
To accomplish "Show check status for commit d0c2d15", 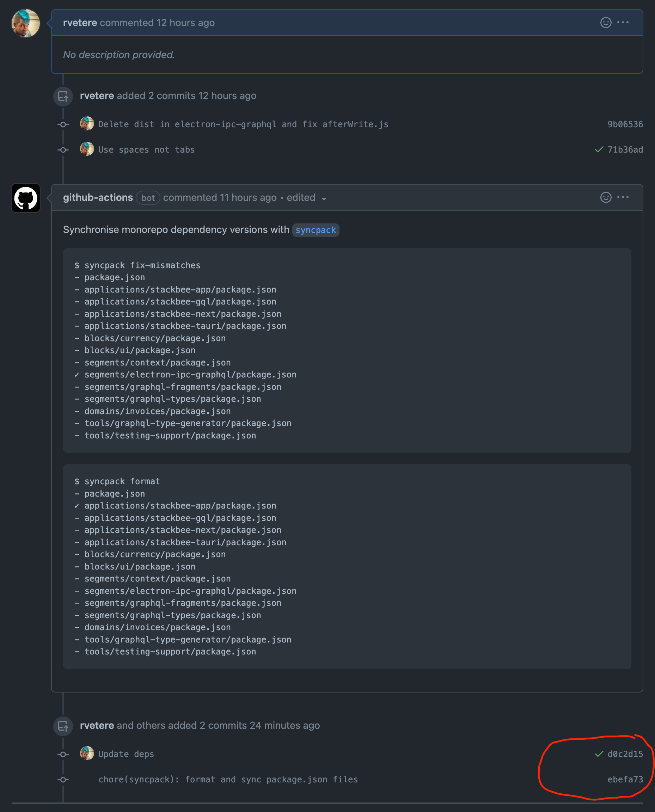I will 599,754.
